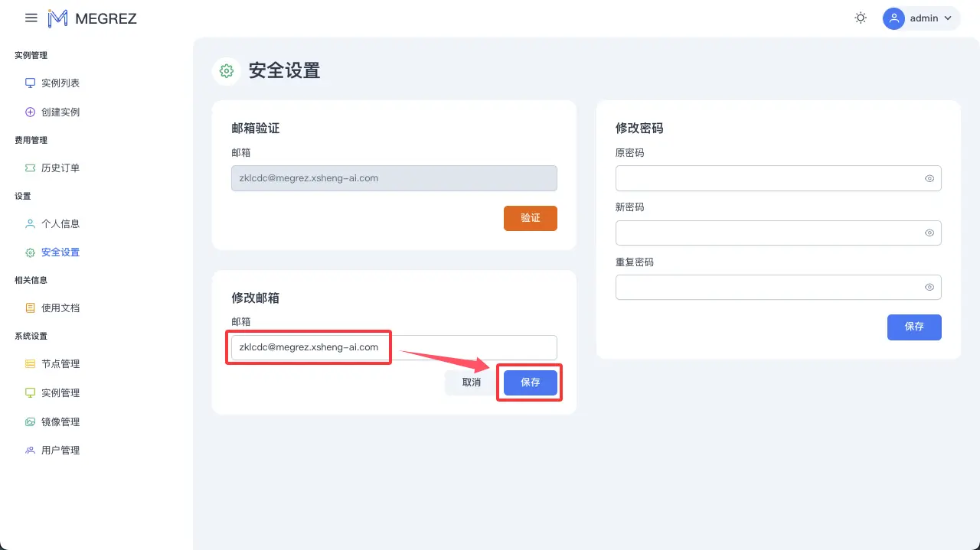Image resolution: width=980 pixels, height=550 pixels.
Task: Click the 镜像管理 image icon
Action: click(x=28, y=421)
